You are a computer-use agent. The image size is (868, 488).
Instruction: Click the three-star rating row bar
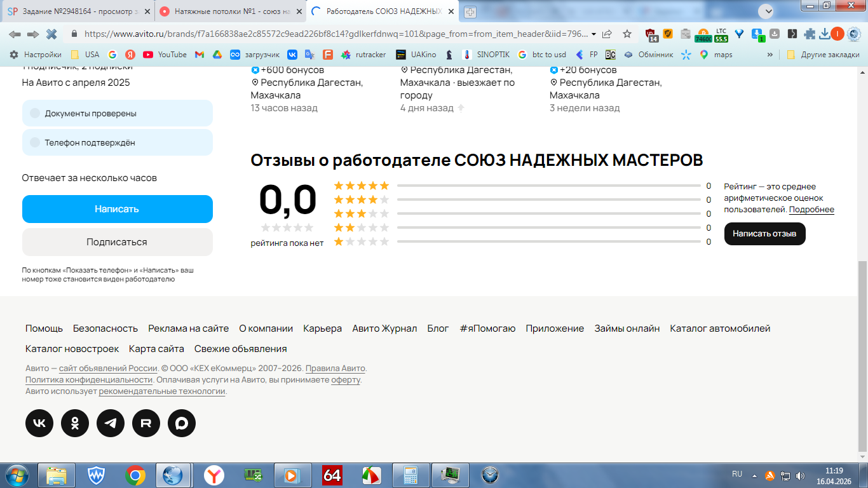pyautogui.click(x=549, y=213)
